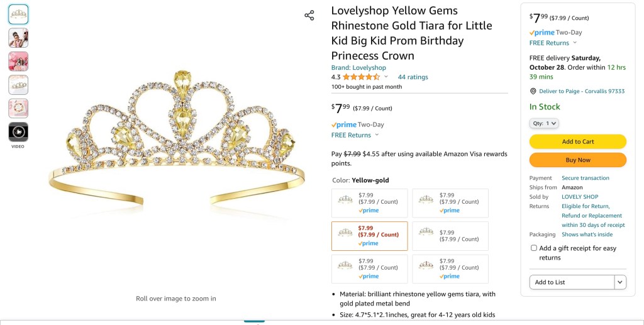This screenshot has height=325, width=644.
Task: View the second product thumbnail image
Action: tap(18, 38)
